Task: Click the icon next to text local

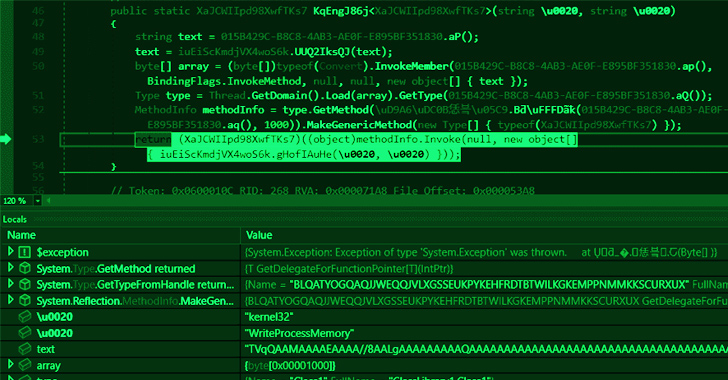Action: pos(25,349)
